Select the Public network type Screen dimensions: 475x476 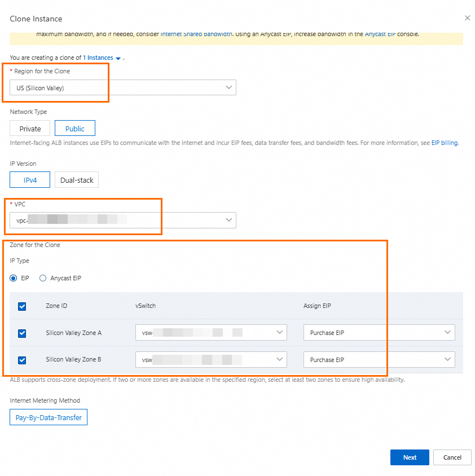(x=75, y=129)
